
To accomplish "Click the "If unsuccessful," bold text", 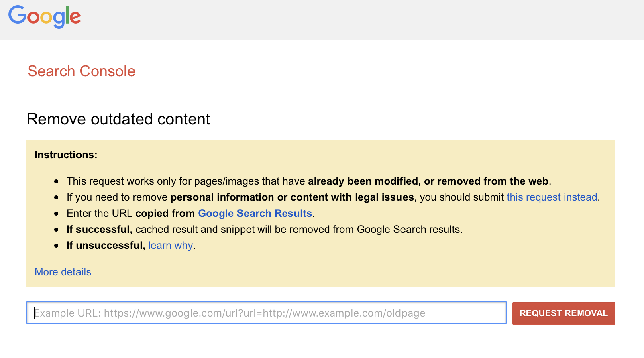I will 106,246.
